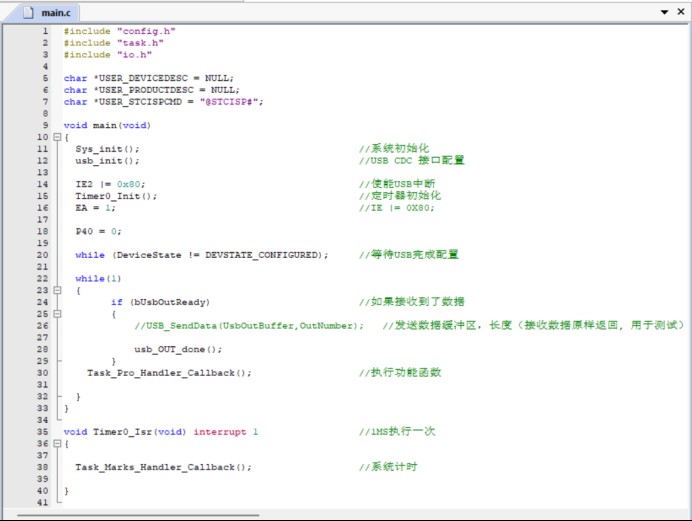Collapse the Timer0_Isr fold at line 36
The width and height of the screenshot is (692, 521).
pyautogui.click(x=57, y=444)
